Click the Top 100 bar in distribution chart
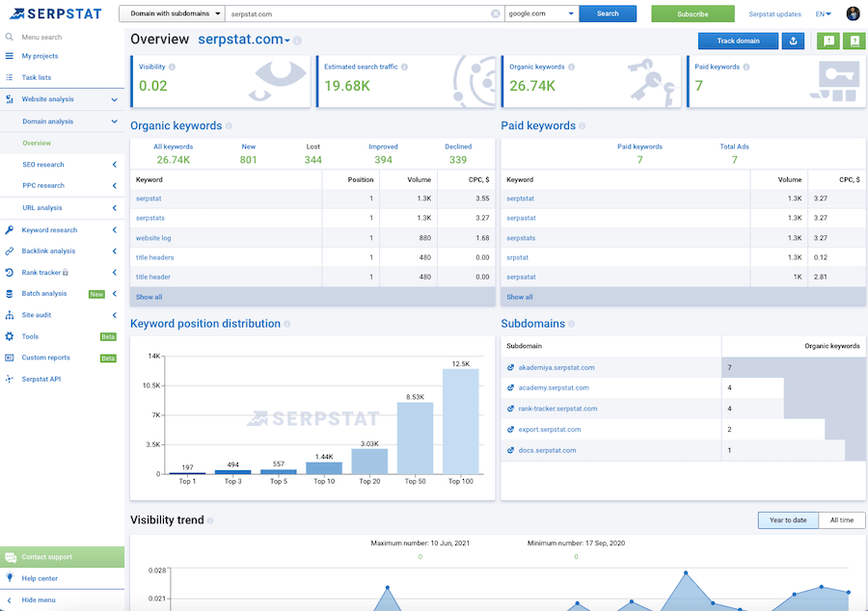 click(461, 421)
